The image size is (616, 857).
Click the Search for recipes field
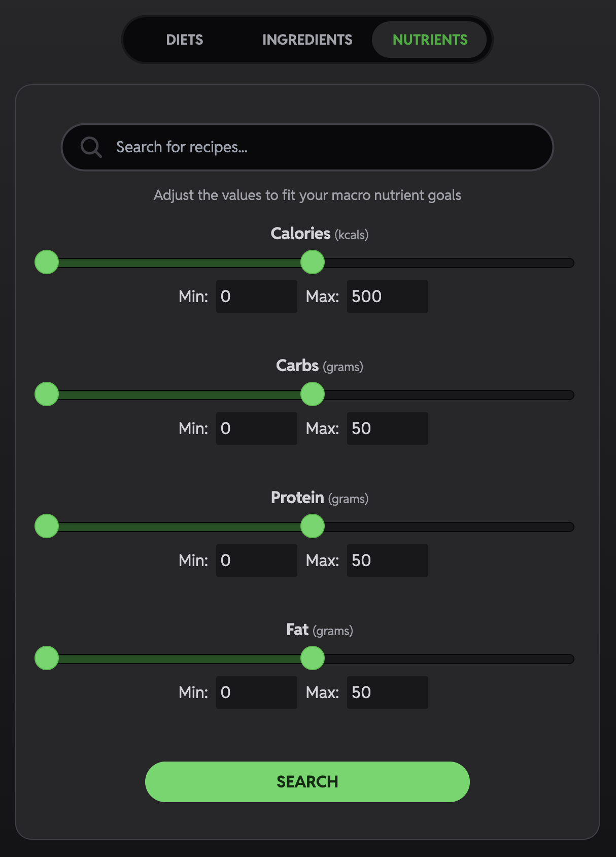click(x=325, y=147)
